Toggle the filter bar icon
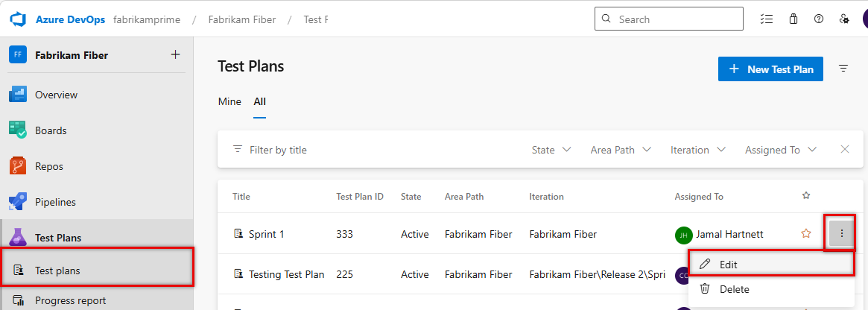The height and width of the screenshot is (310, 868). click(x=843, y=69)
